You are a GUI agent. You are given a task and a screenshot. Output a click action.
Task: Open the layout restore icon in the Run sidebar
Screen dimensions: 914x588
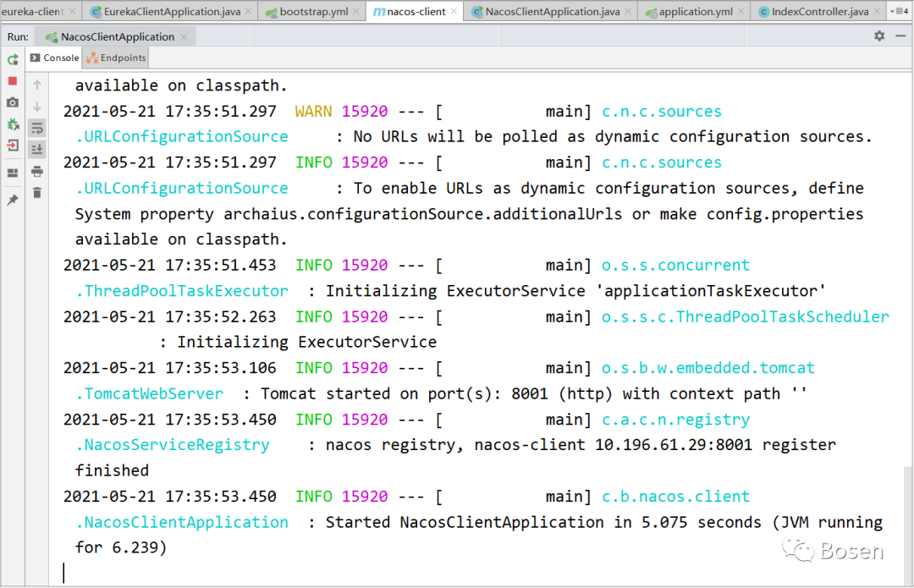(x=13, y=173)
